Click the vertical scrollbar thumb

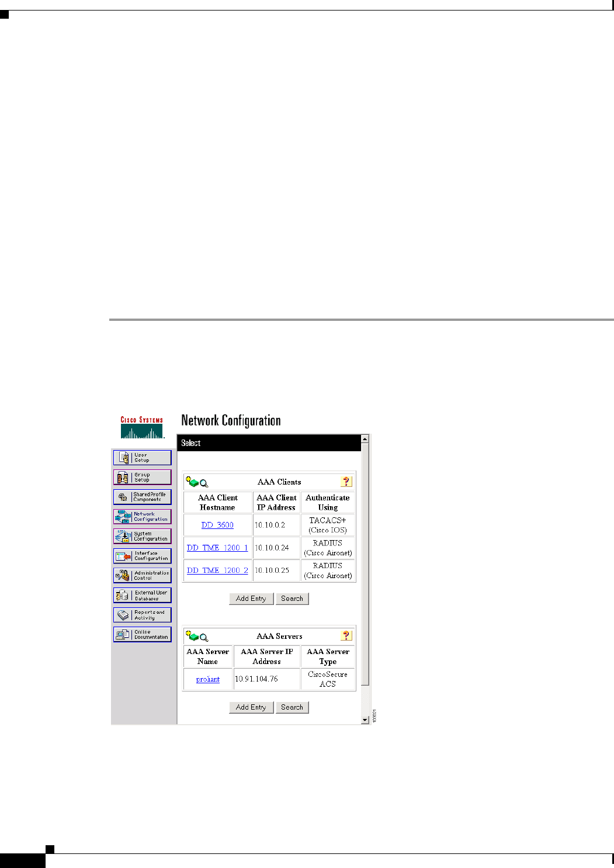coord(365,564)
